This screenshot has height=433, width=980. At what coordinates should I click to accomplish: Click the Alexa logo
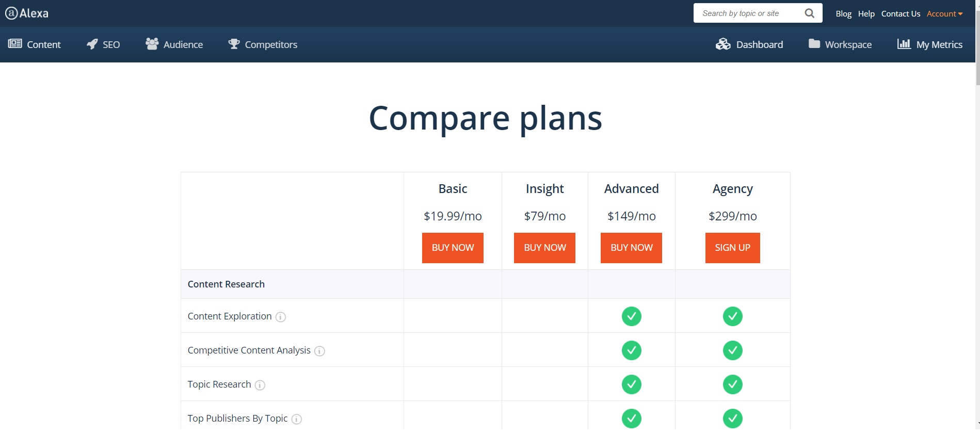tap(27, 13)
